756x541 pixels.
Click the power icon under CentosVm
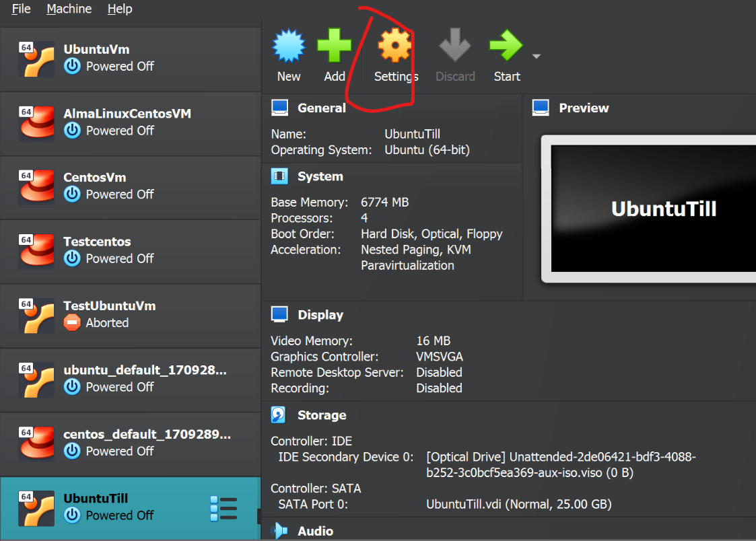(x=72, y=194)
